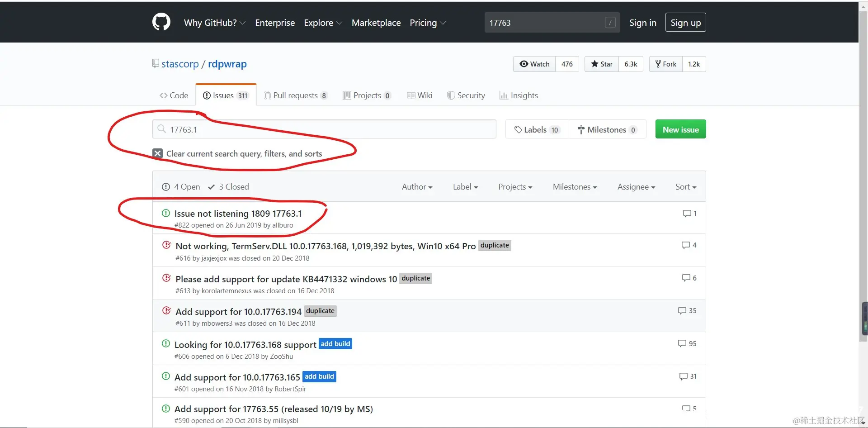Watch the rdpwrap repository

point(534,64)
